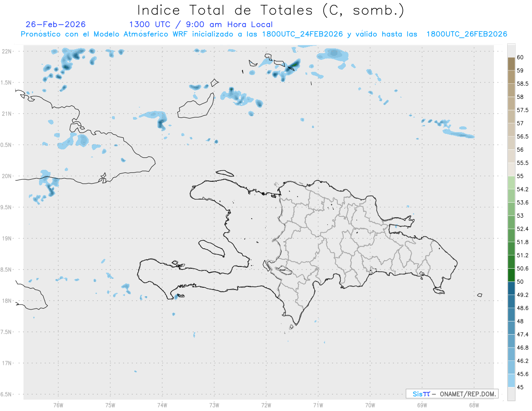Click the "73W" longitude label
532x411 pixels.
click(x=214, y=405)
